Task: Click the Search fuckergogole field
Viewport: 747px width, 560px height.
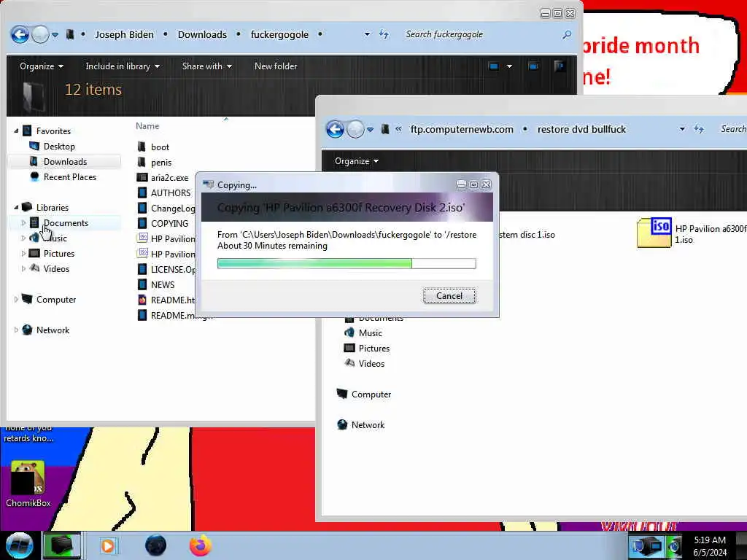Action: point(481,35)
